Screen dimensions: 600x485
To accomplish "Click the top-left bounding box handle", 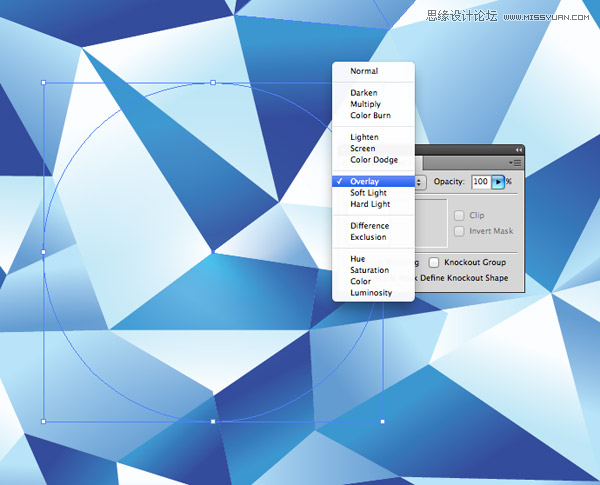I will 43,82.
